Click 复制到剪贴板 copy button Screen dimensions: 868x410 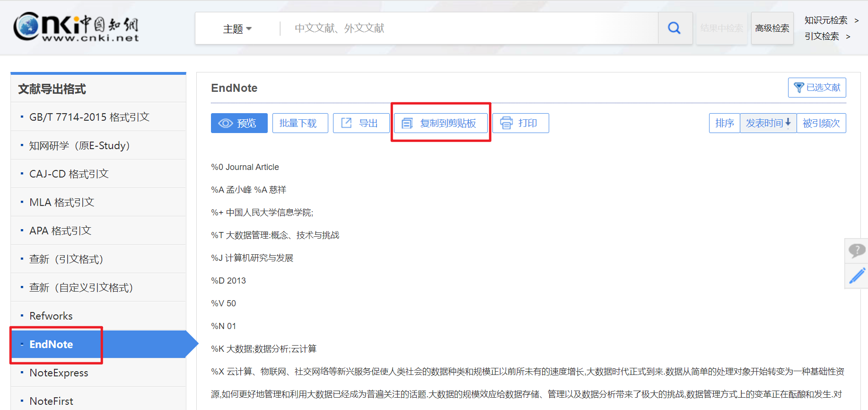(441, 123)
